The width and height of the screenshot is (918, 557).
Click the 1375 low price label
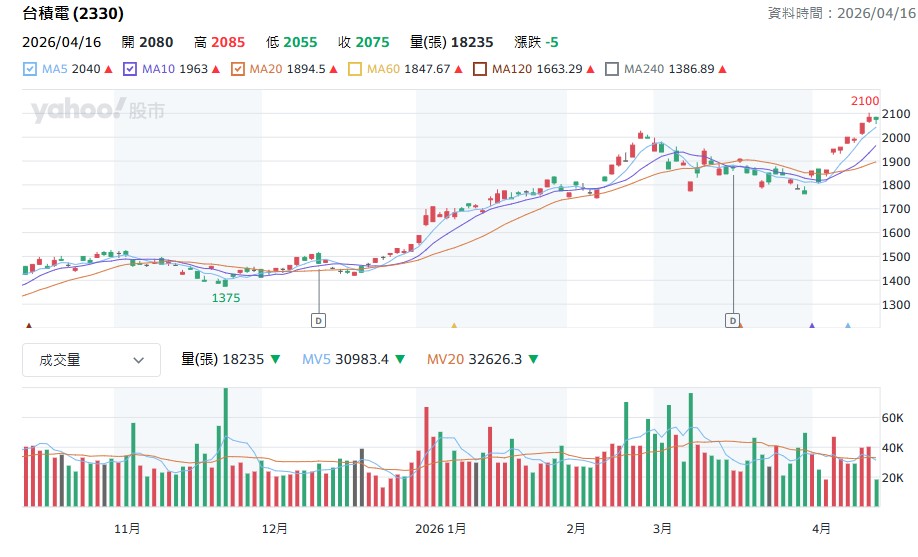click(225, 298)
